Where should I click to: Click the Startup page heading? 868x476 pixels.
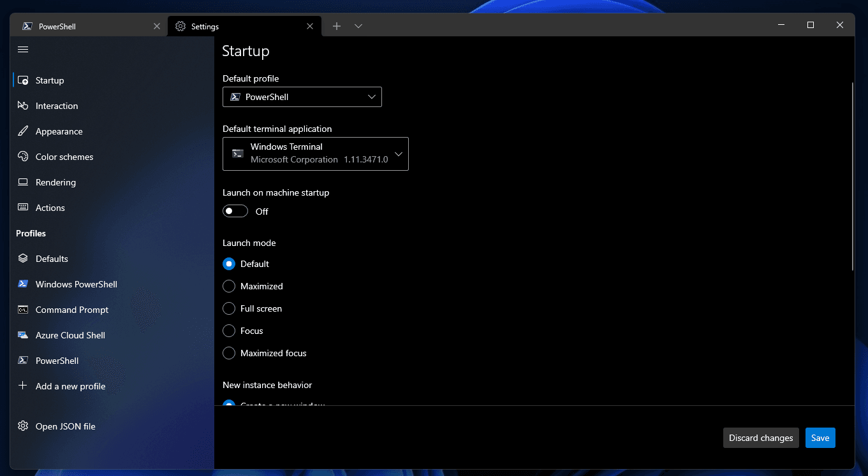coord(246,51)
